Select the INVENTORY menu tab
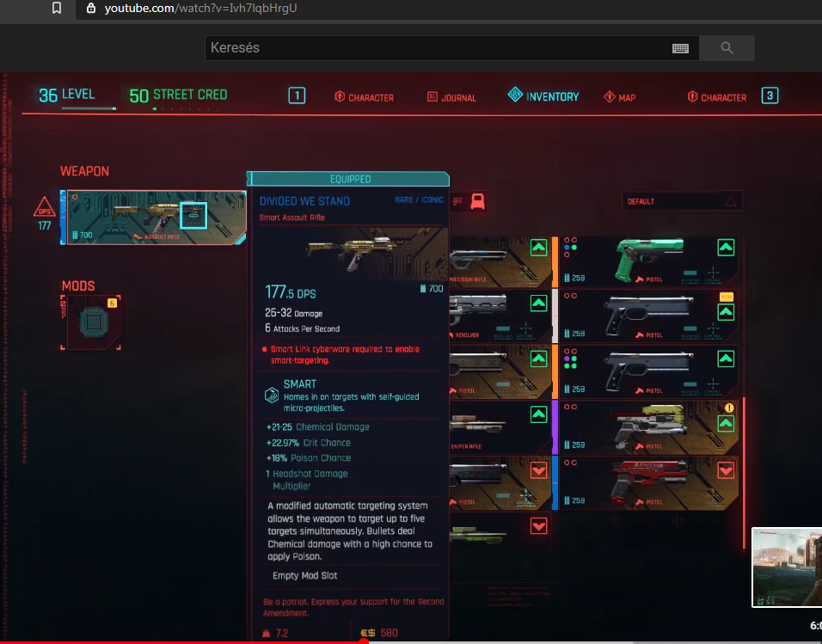 click(x=543, y=96)
